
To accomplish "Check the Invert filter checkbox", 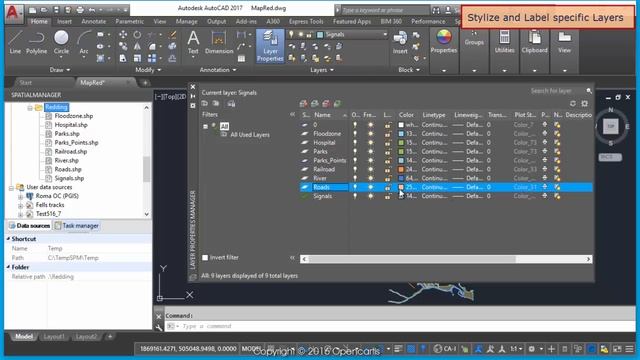I will point(205,258).
